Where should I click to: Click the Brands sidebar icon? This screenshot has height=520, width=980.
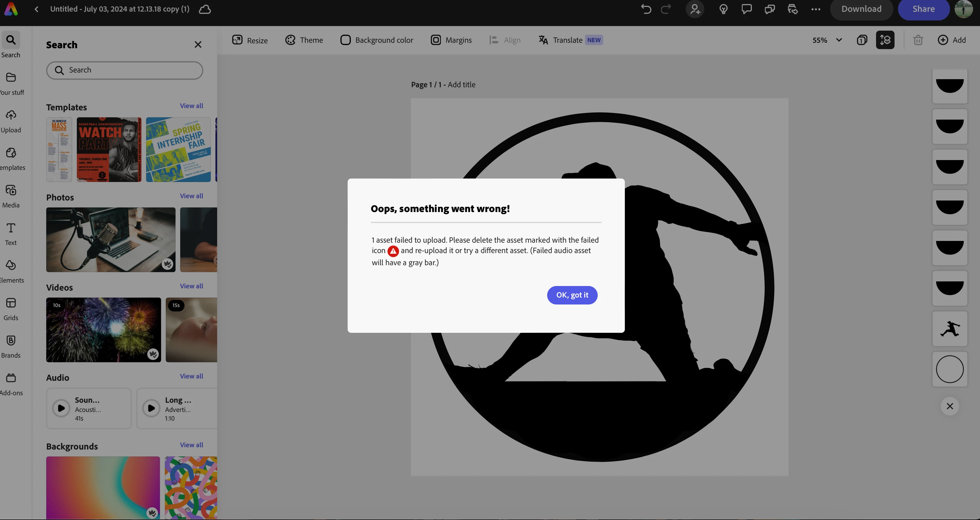tap(11, 346)
